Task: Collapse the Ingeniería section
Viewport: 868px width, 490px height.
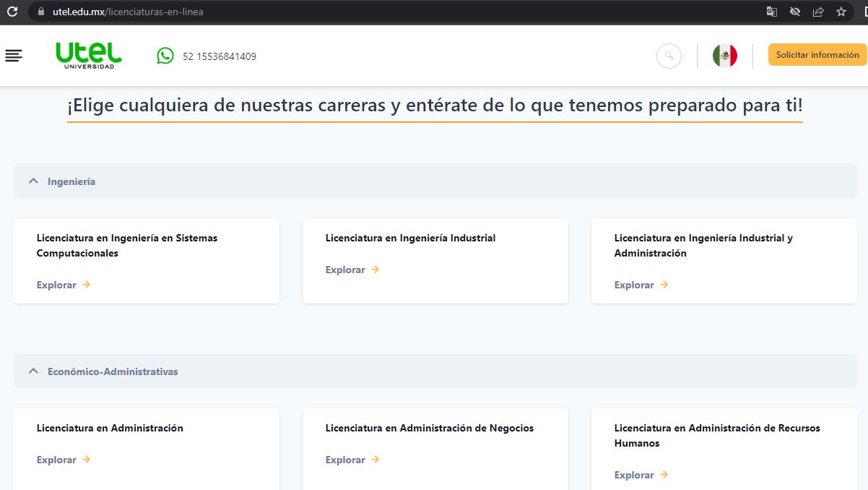Action: click(x=33, y=181)
